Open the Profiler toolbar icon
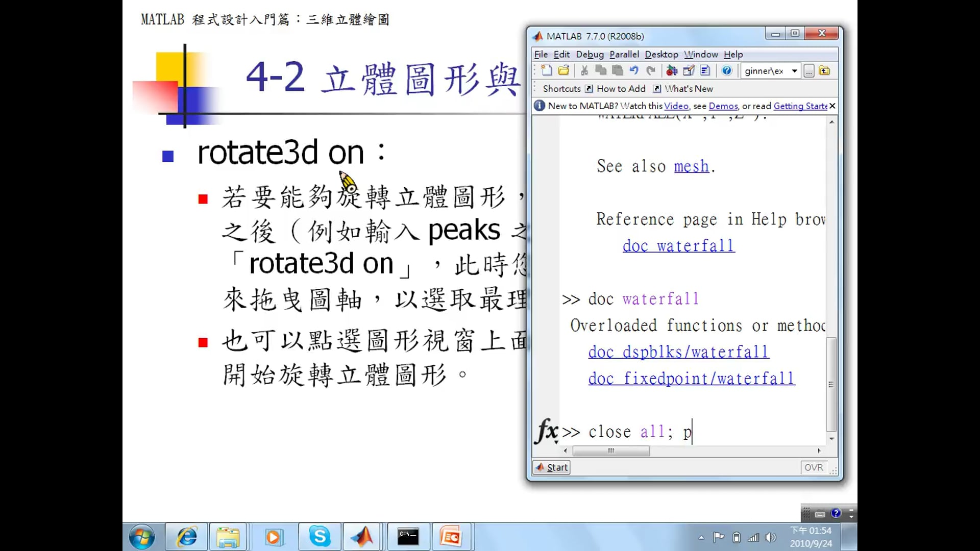This screenshot has height=551, width=980. click(x=706, y=71)
